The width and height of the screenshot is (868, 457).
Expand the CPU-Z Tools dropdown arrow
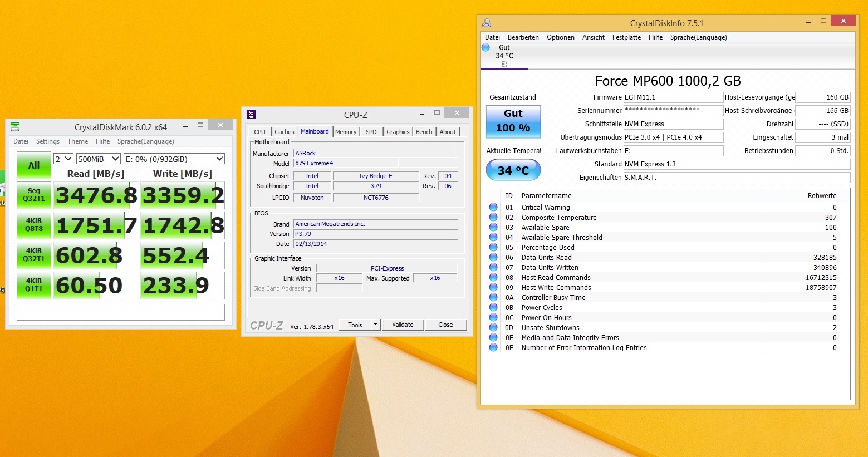[x=375, y=325]
